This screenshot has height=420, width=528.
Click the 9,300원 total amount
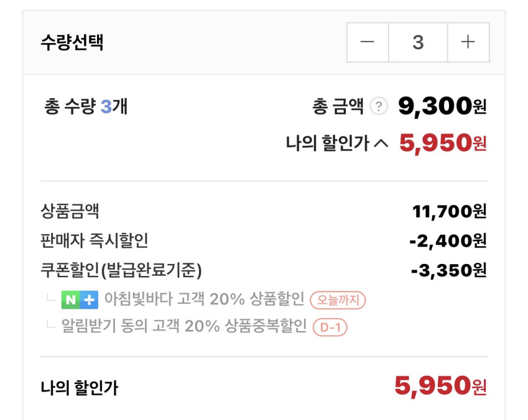pos(442,107)
